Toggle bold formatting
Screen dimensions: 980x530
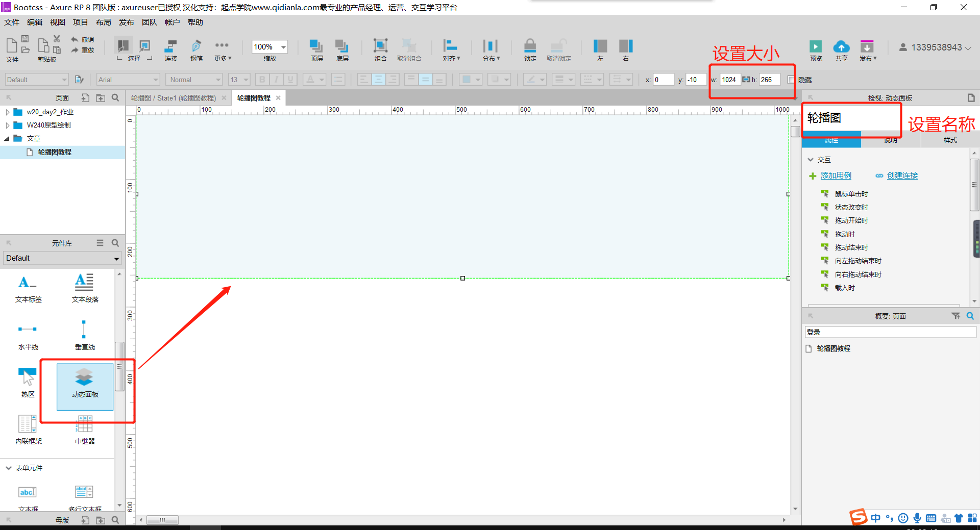[x=262, y=80]
